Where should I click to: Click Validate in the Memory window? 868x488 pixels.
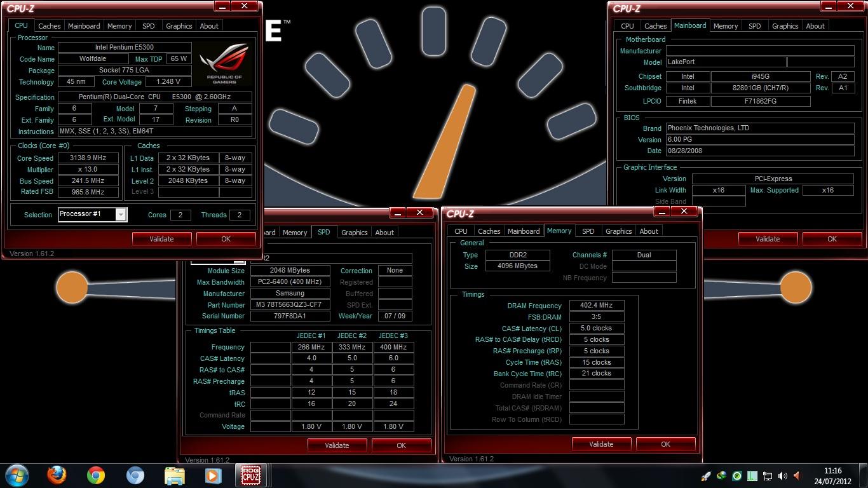(x=601, y=444)
